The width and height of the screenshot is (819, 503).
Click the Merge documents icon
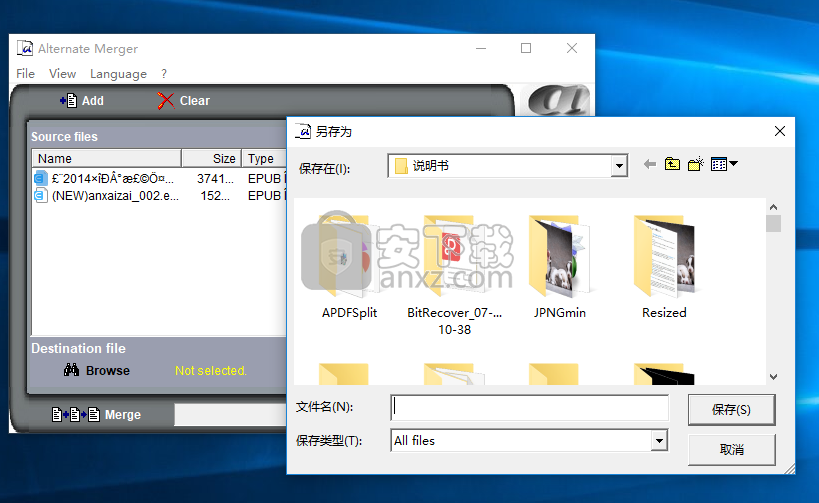76,415
